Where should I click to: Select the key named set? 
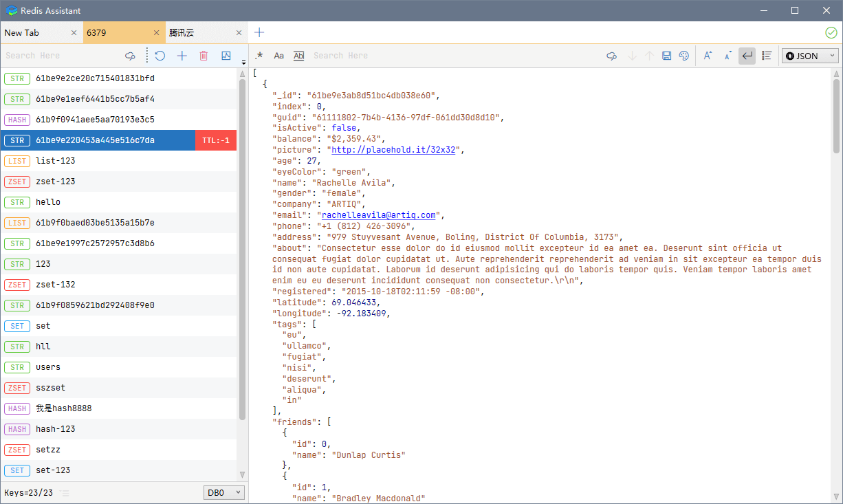tap(118, 326)
